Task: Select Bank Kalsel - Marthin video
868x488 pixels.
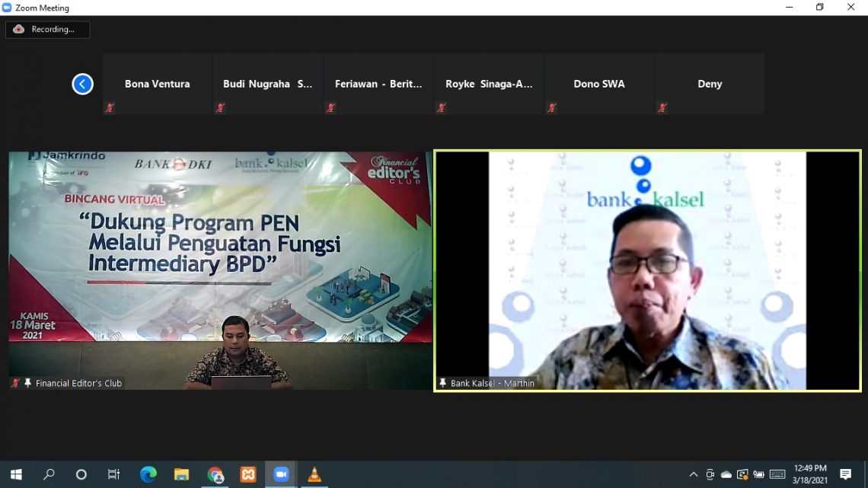Action: pyautogui.click(x=647, y=270)
